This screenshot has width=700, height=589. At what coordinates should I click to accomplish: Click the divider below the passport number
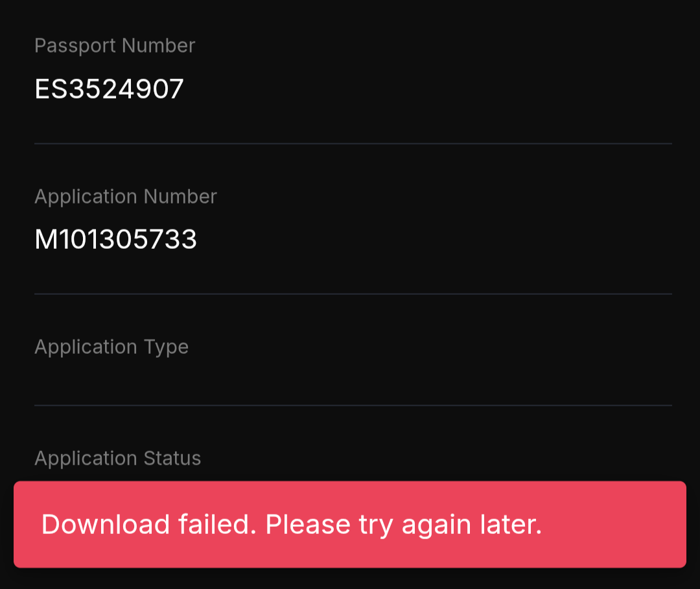[x=353, y=143]
